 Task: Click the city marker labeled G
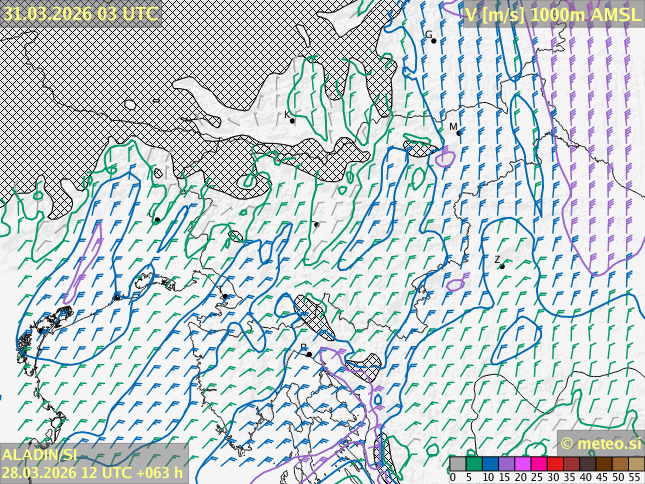coord(433,40)
